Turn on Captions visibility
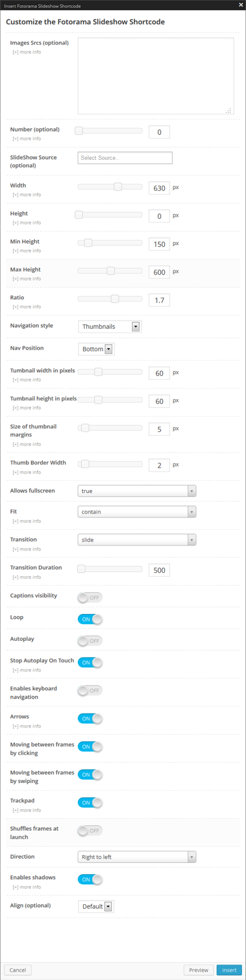 tap(90, 598)
